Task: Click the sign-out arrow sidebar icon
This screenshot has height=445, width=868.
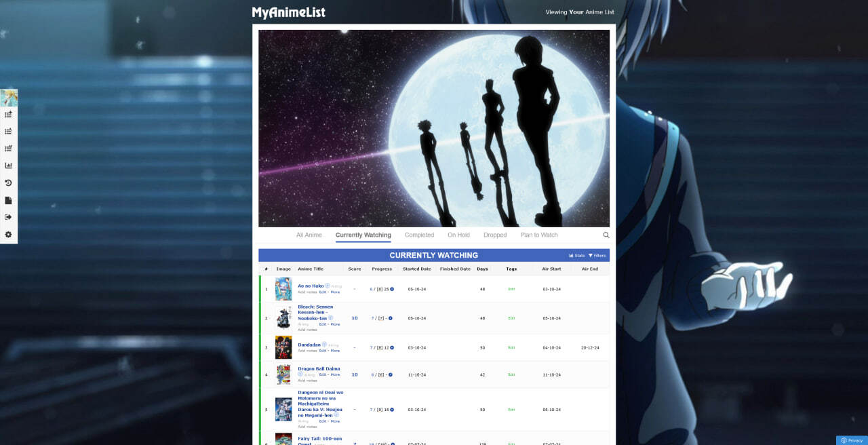Action: point(9,217)
